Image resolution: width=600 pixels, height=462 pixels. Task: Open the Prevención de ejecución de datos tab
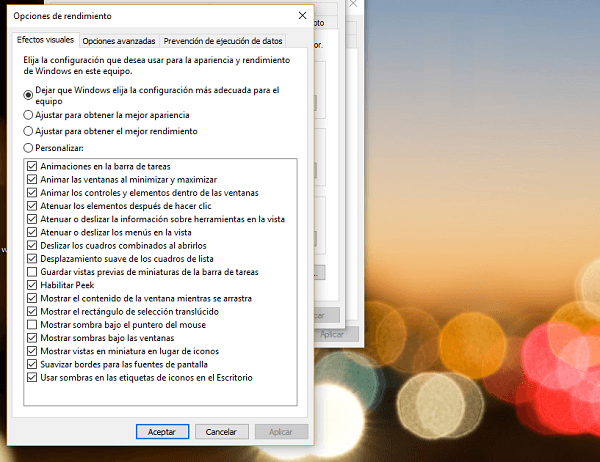tap(225, 41)
